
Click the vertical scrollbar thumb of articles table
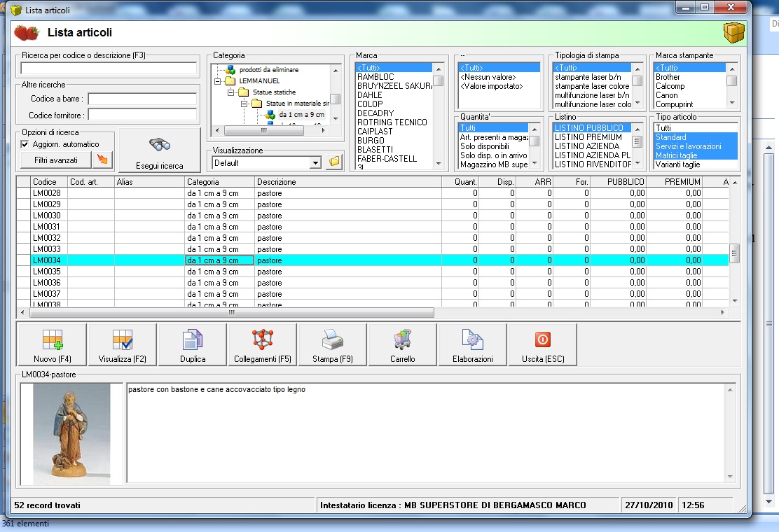click(733, 253)
